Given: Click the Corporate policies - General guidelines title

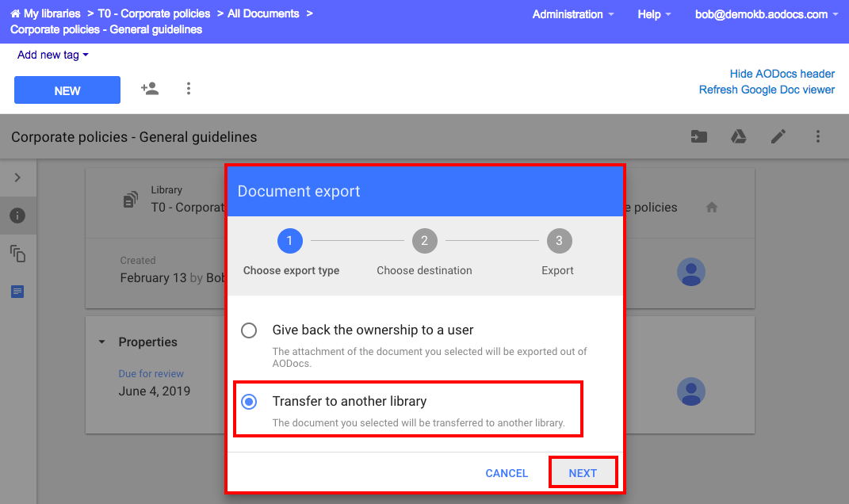Looking at the screenshot, I should 134,137.
